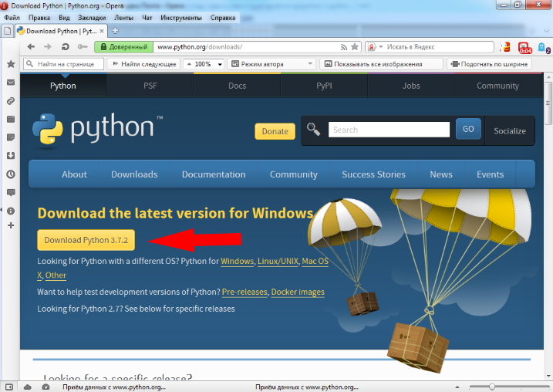
Task: Click the python.org Search input field
Action: (389, 130)
